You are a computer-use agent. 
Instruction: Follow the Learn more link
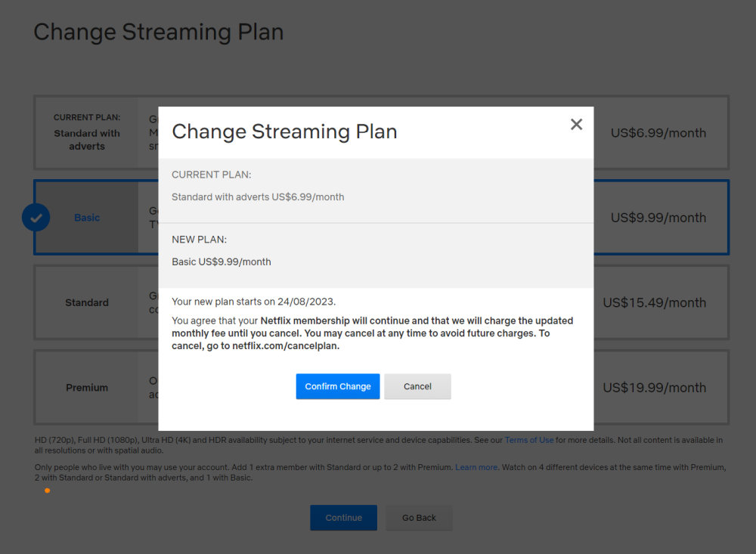(x=476, y=467)
